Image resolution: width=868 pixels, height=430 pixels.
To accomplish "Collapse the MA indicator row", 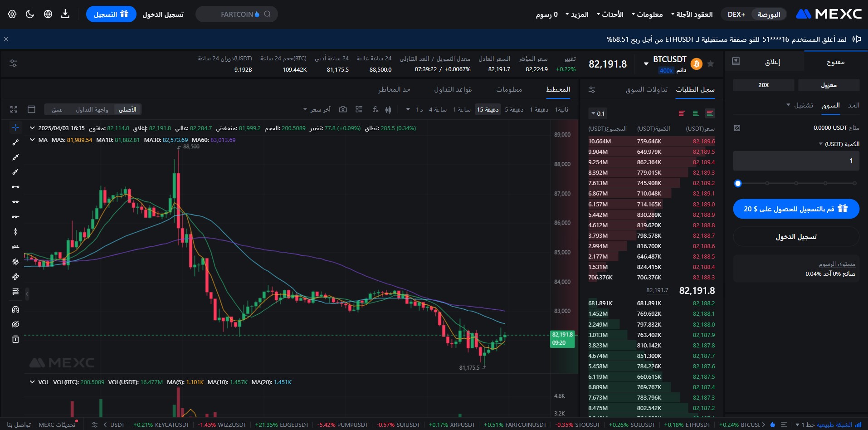I will (32, 140).
